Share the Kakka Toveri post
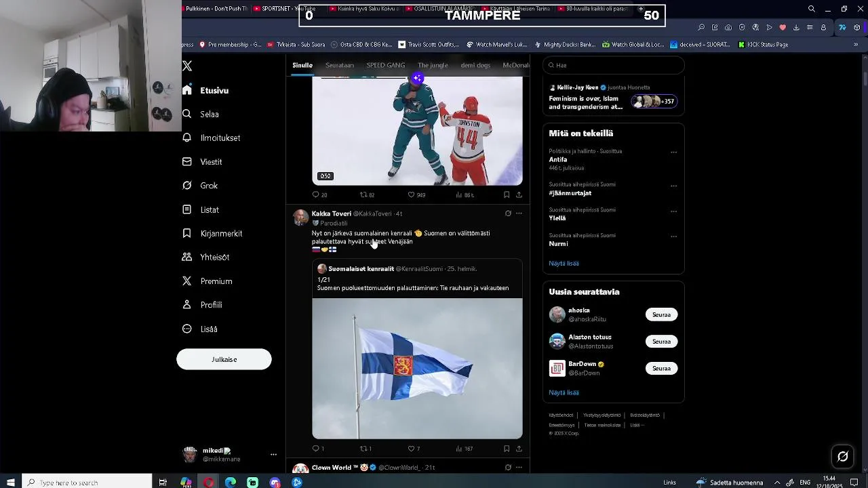This screenshot has height=488, width=868. [519, 449]
